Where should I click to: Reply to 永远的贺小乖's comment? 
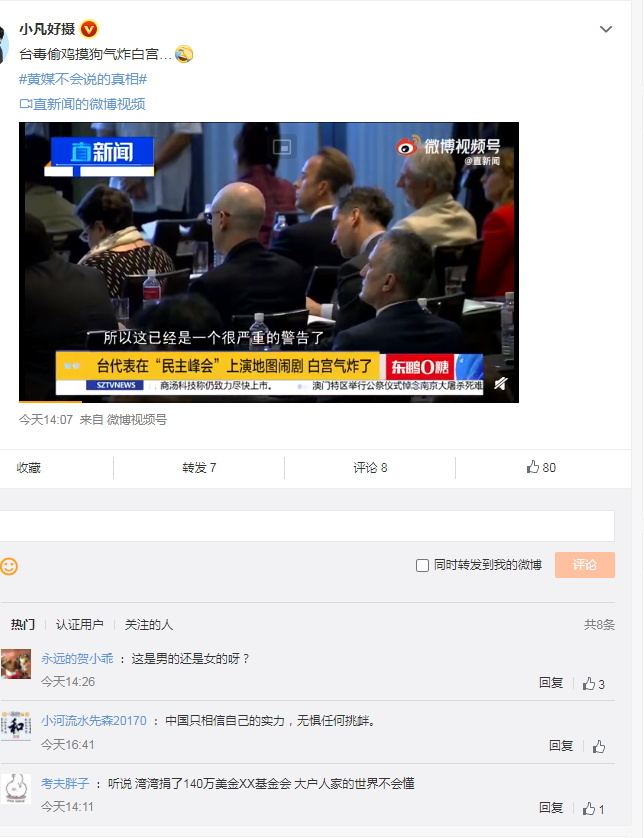point(551,682)
